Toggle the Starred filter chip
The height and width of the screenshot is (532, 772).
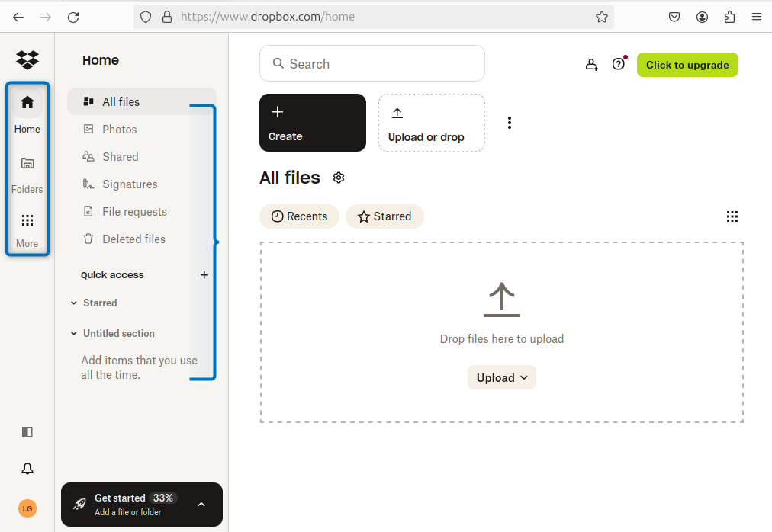pyautogui.click(x=384, y=216)
